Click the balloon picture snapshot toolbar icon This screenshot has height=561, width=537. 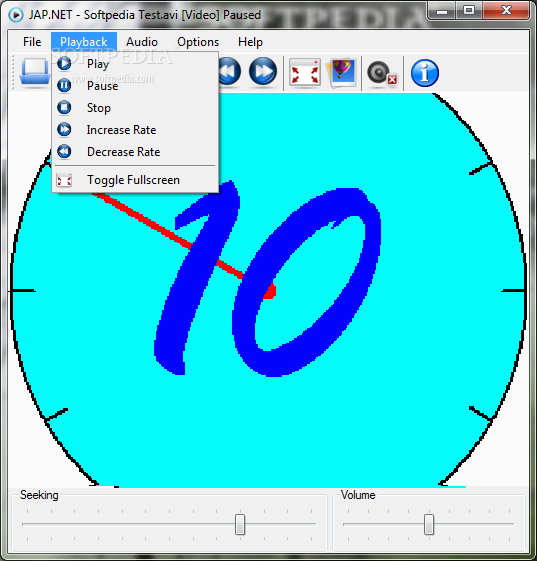[342, 72]
